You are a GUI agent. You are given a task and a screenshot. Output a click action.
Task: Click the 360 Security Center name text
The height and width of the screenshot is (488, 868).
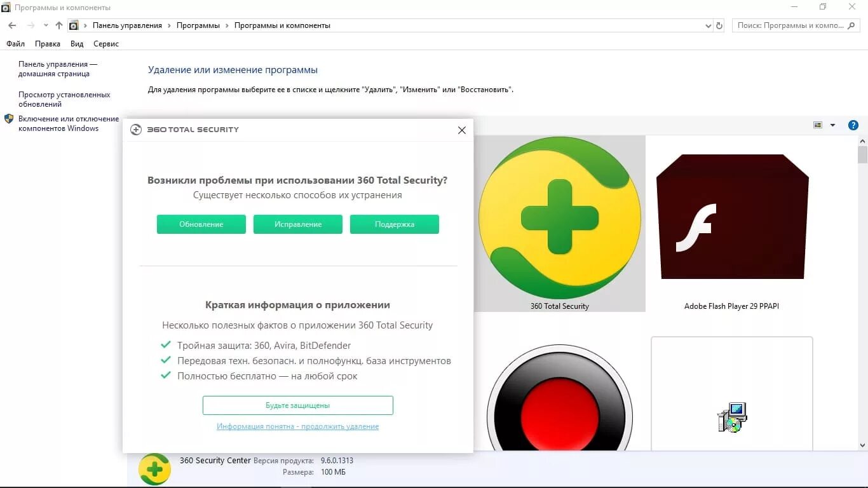(x=215, y=461)
